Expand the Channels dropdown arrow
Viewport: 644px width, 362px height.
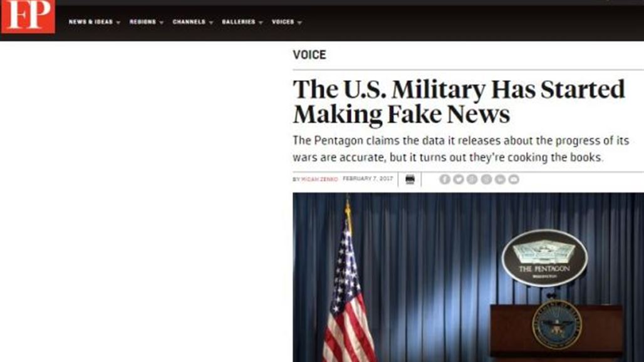click(x=211, y=23)
